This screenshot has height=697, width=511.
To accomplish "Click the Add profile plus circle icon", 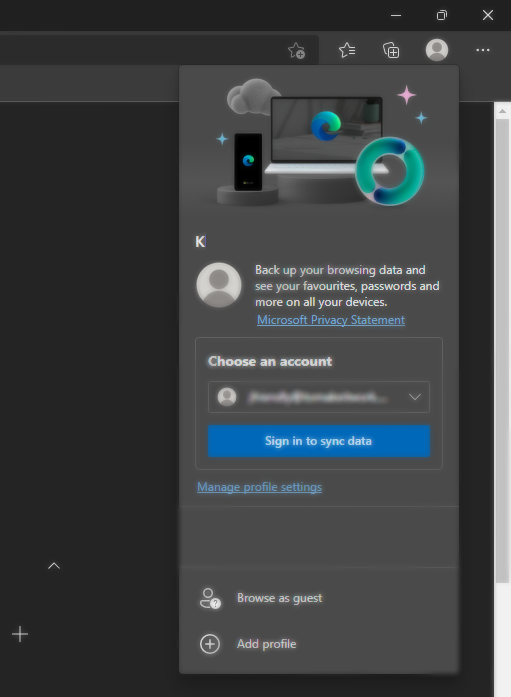I will (x=210, y=644).
